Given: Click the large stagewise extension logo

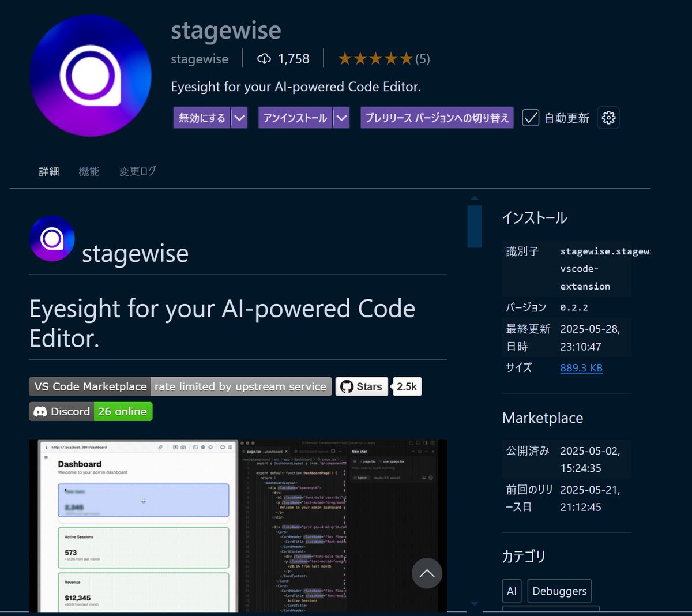Looking at the screenshot, I should pos(91,76).
